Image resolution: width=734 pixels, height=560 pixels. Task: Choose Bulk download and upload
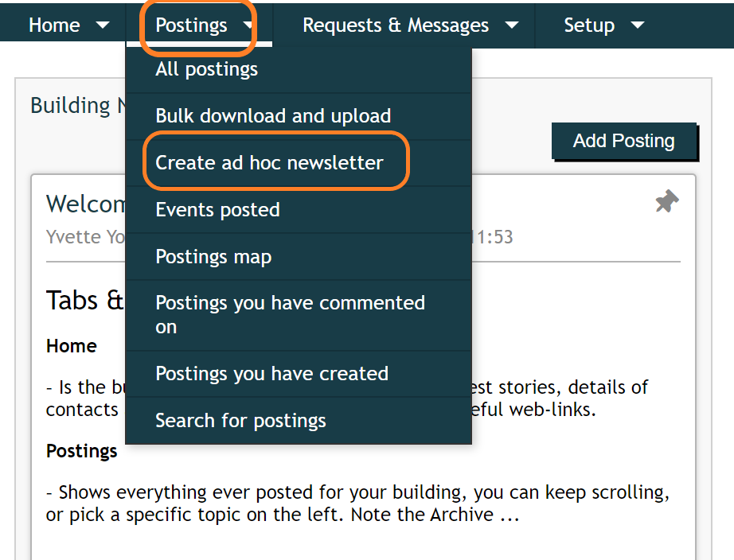274,115
